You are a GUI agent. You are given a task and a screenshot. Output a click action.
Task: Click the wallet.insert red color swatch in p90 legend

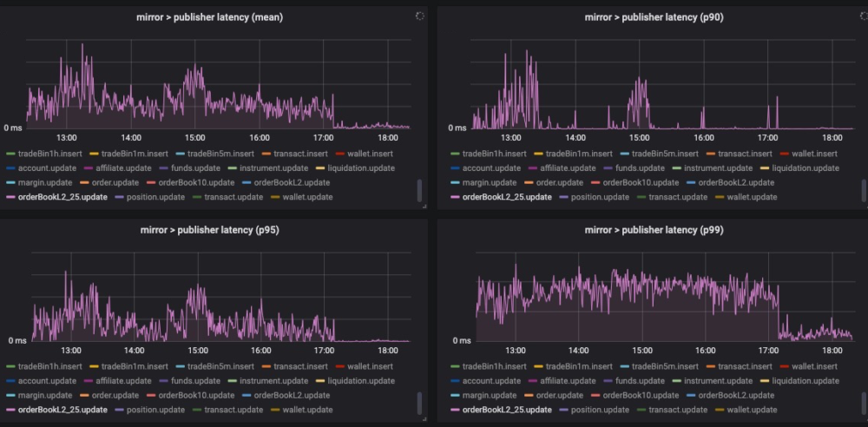point(784,154)
